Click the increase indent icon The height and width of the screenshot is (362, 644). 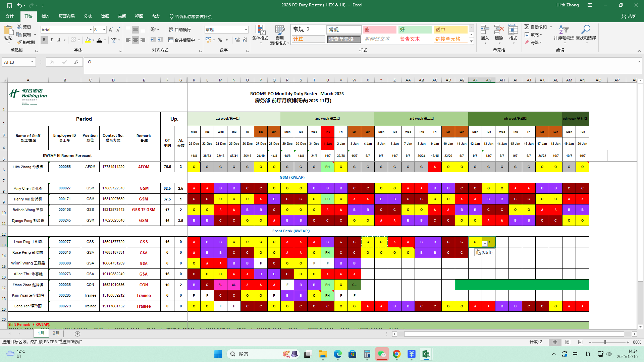(x=161, y=40)
